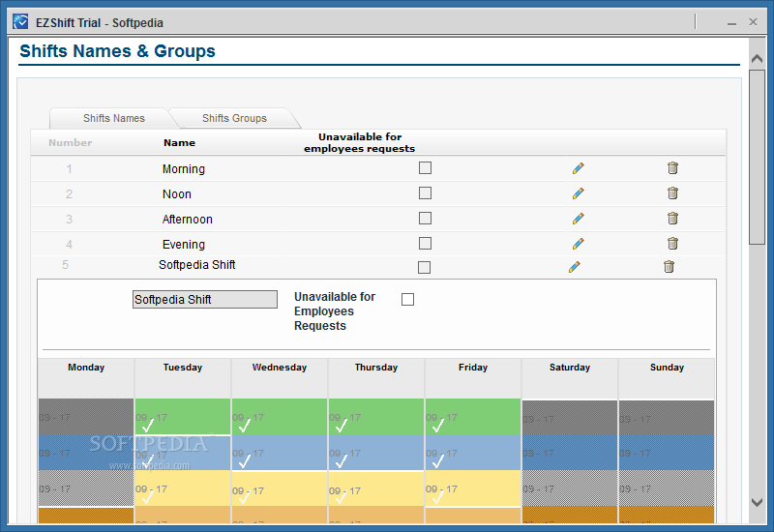Delete the Morning shift using trash icon

point(672,167)
